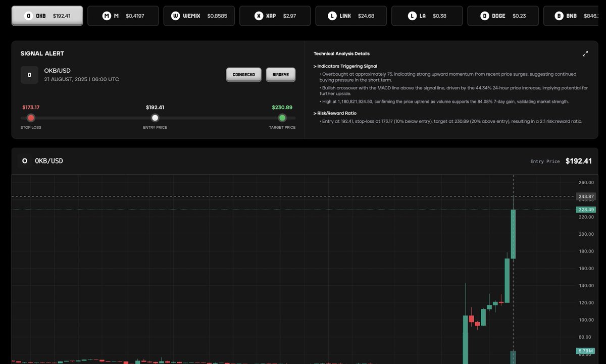Click the 200.00 price axis label
The height and width of the screenshot is (364, 606).
tap(586, 234)
